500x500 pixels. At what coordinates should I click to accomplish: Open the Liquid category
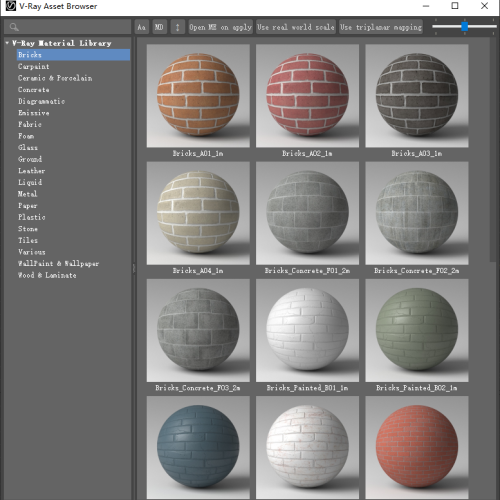click(30, 182)
